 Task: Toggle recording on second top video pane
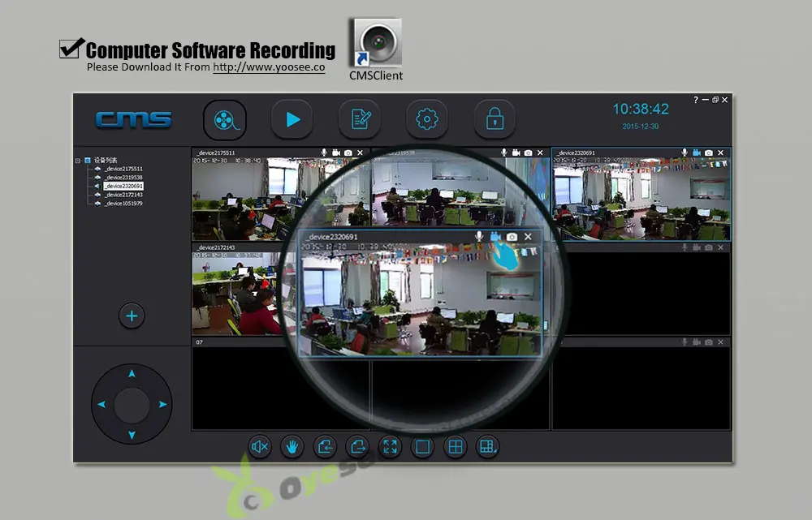point(516,153)
